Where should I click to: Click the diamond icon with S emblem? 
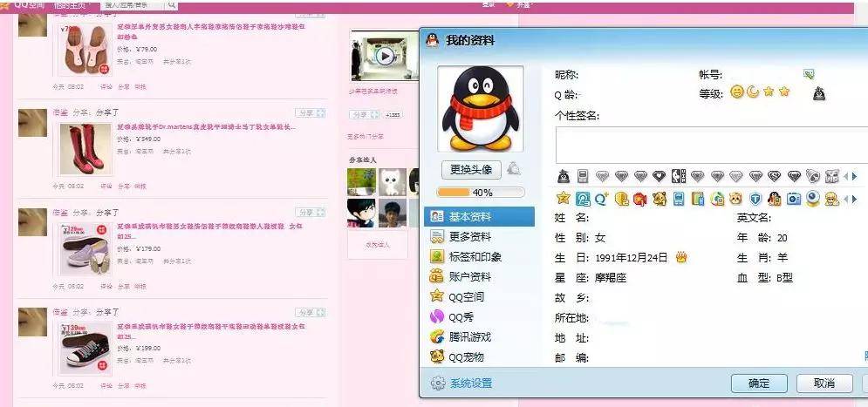coord(774,176)
